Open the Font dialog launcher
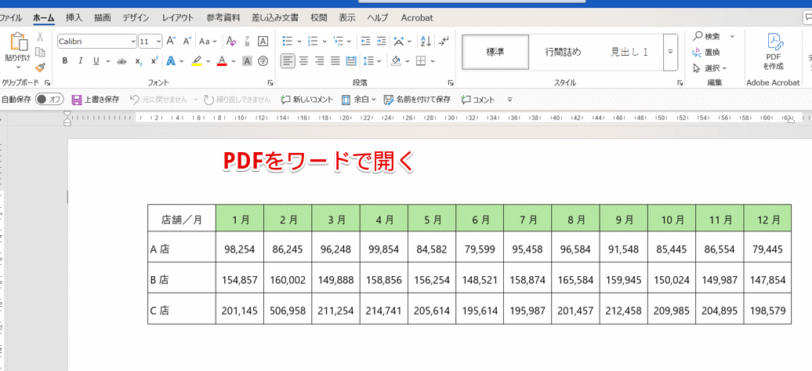This screenshot has width=812, height=371. [270, 83]
